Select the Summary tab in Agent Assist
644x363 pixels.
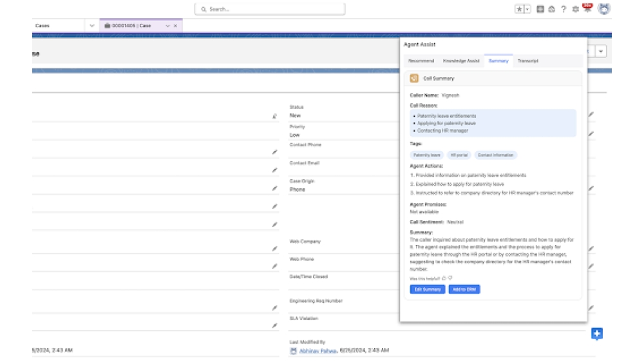pyautogui.click(x=498, y=61)
